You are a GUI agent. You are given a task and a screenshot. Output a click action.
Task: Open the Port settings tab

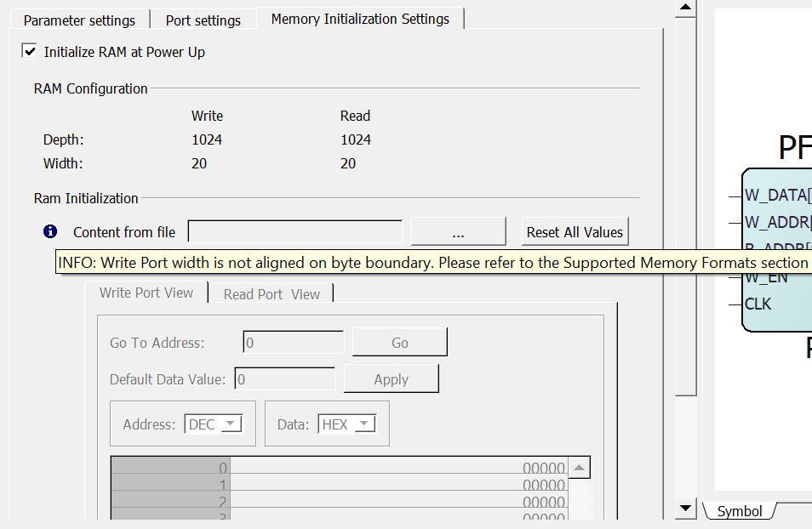203,20
